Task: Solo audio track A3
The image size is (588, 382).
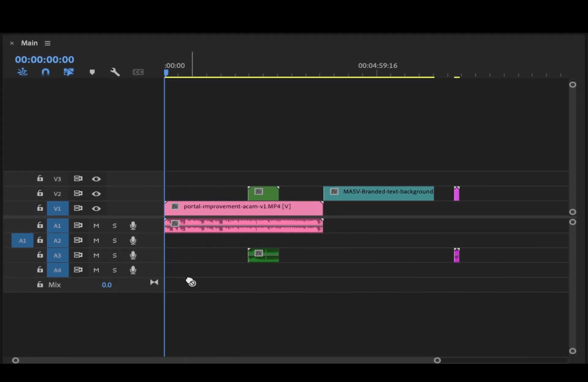Action: (x=115, y=255)
